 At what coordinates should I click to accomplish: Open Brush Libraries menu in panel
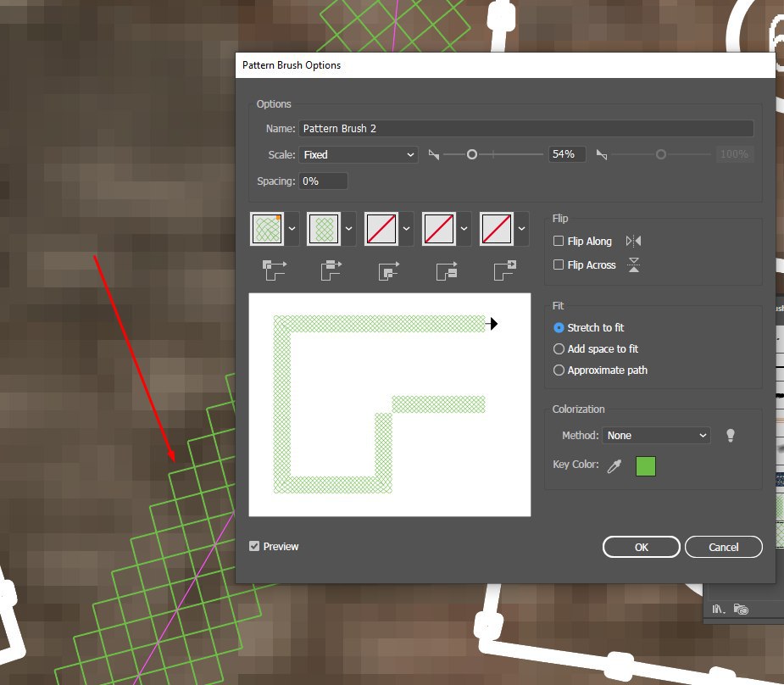pyautogui.click(x=718, y=609)
